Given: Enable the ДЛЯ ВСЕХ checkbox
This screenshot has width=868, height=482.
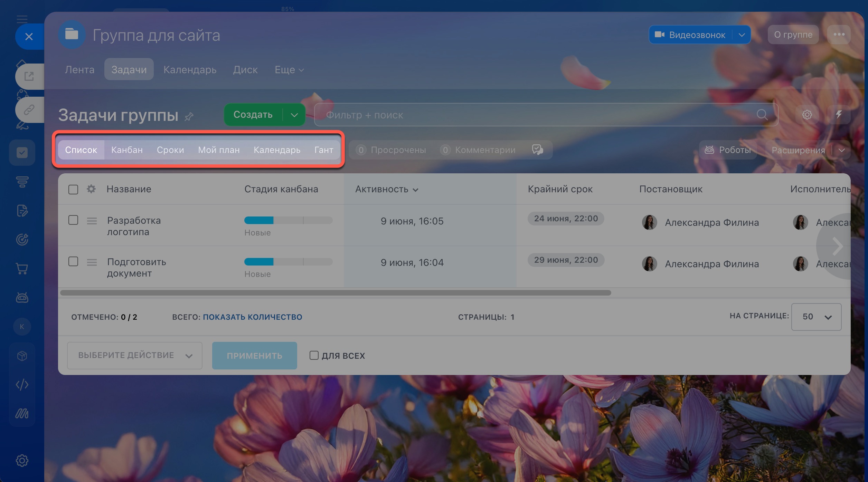Looking at the screenshot, I should tap(314, 355).
